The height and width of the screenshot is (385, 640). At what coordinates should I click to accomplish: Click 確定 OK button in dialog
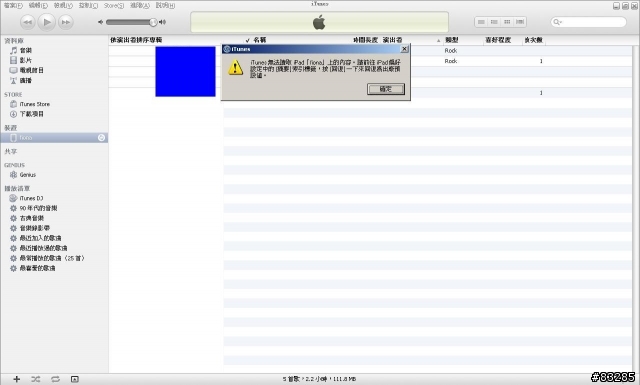[386, 89]
